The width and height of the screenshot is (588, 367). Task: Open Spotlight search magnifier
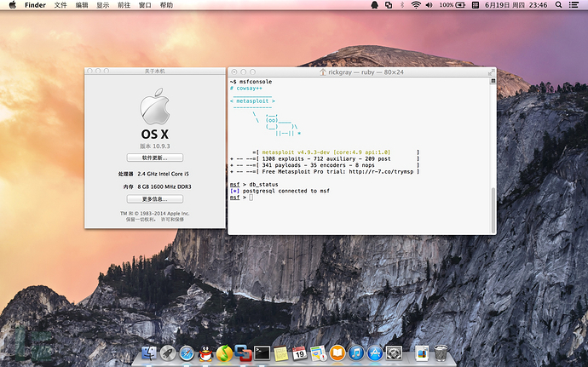558,5
